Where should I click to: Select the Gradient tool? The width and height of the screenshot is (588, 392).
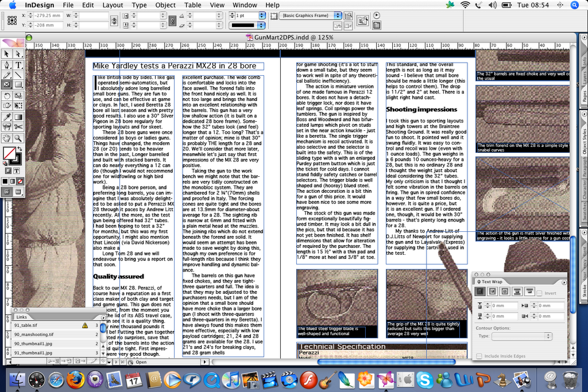pos(18,117)
